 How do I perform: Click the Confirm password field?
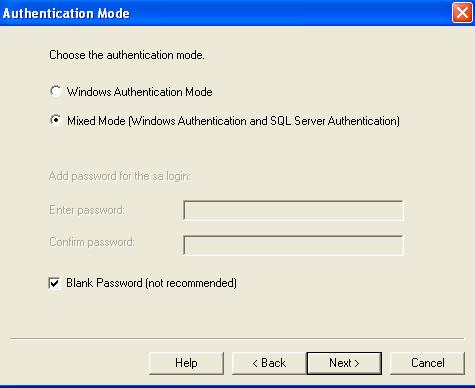click(x=293, y=245)
